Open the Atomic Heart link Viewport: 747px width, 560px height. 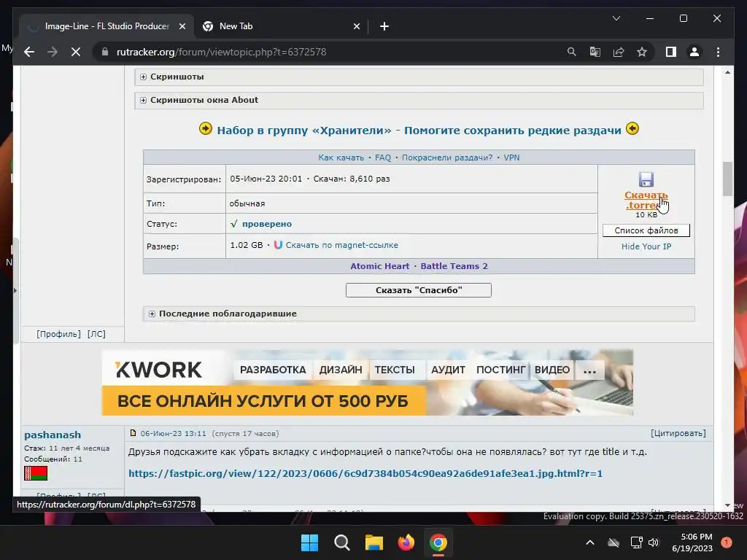[x=379, y=266]
